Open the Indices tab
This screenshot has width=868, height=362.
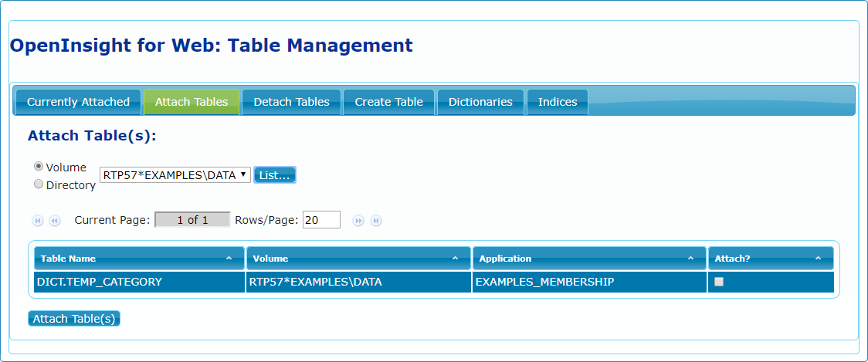pyautogui.click(x=558, y=102)
